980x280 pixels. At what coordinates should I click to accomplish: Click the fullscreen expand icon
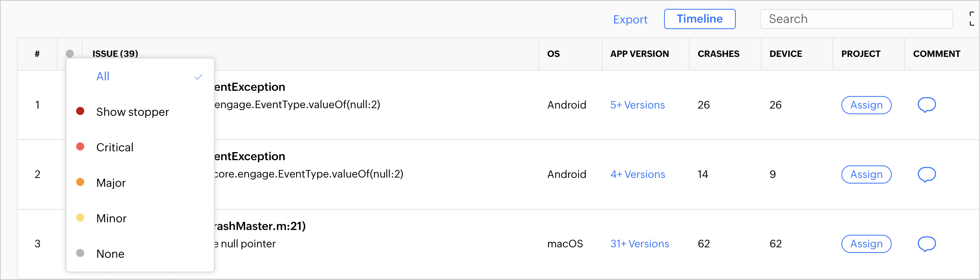(x=972, y=19)
